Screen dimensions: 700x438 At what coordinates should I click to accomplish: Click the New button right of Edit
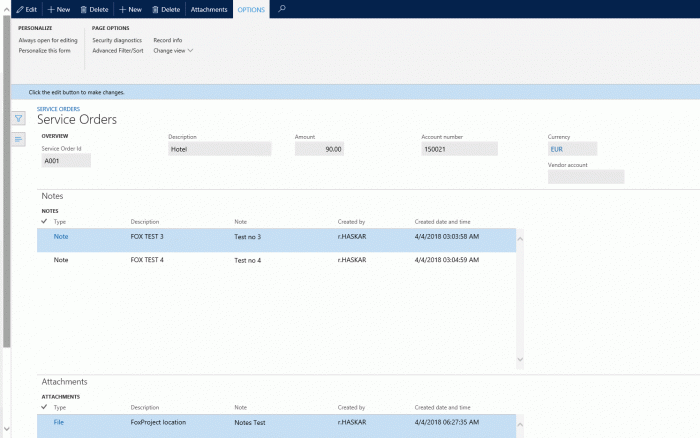(61, 9)
